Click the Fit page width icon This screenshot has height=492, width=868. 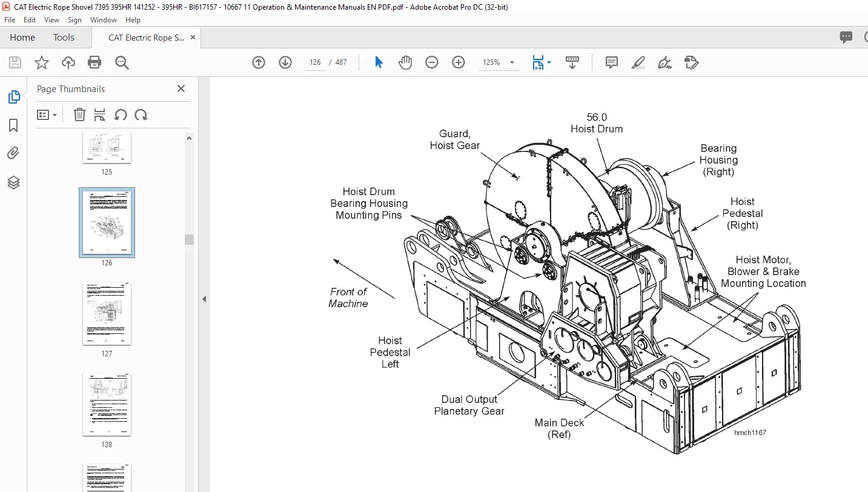[538, 62]
